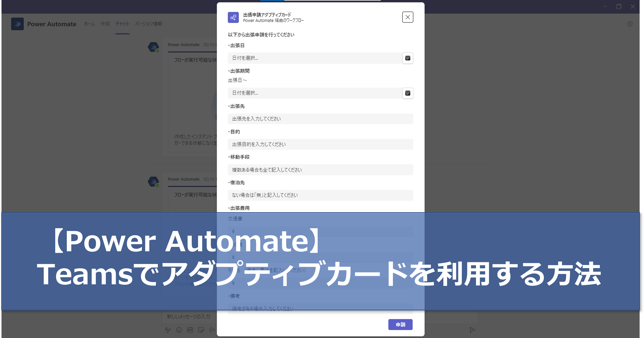Click the 出張期間 date input field

[x=315, y=93]
